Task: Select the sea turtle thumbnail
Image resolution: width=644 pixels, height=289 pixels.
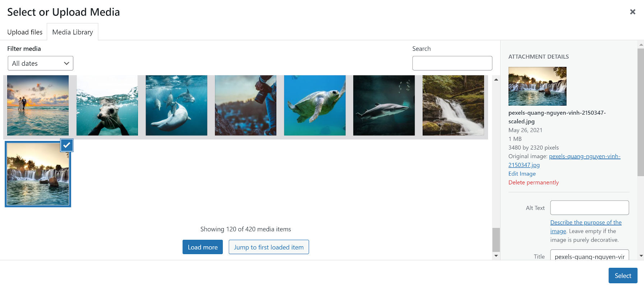Action: (x=314, y=105)
